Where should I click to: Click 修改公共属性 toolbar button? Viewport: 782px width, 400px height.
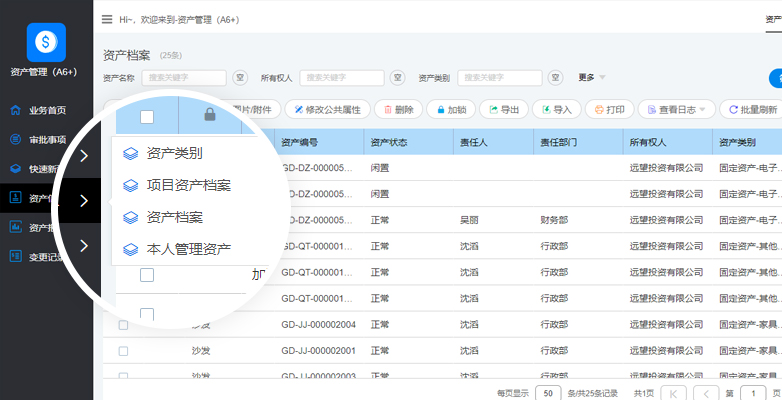(326, 110)
